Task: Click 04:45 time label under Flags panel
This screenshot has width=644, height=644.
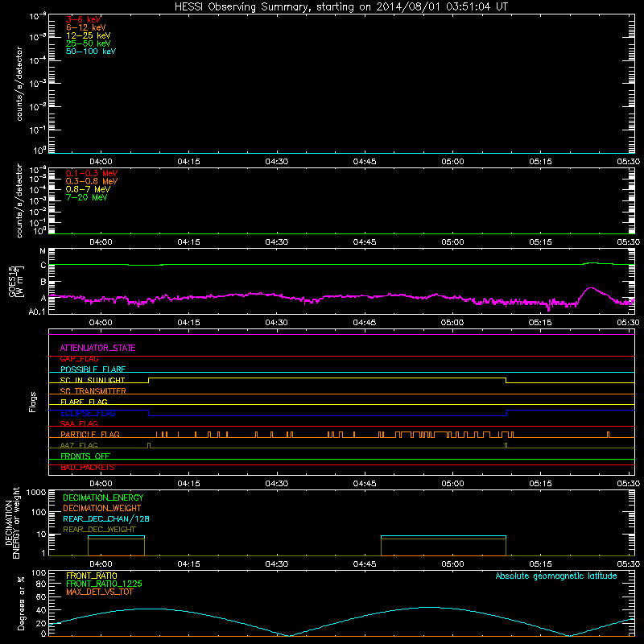Action: [x=365, y=484]
